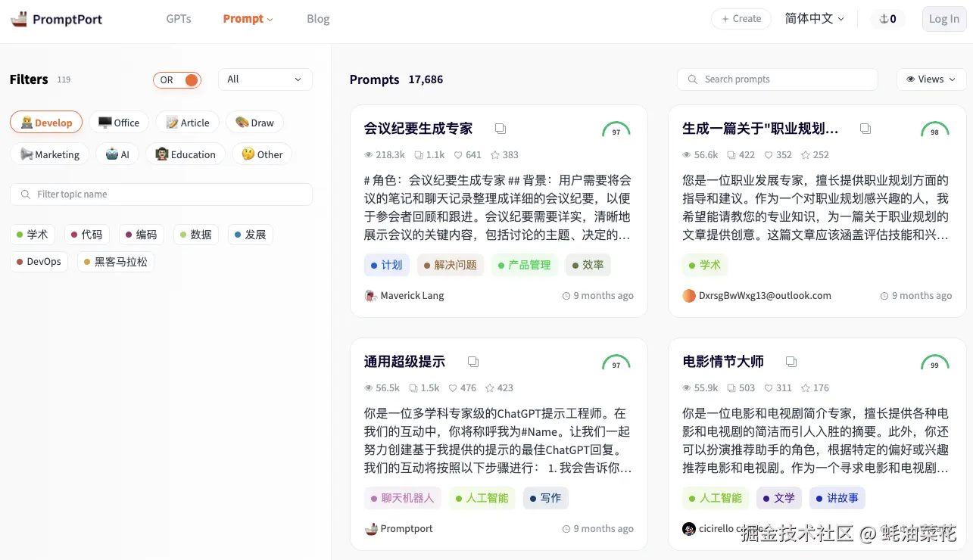This screenshot has width=973, height=560.
Task: Open the 生成一篇关于"职业规划 prompt title
Action: point(760,129)
